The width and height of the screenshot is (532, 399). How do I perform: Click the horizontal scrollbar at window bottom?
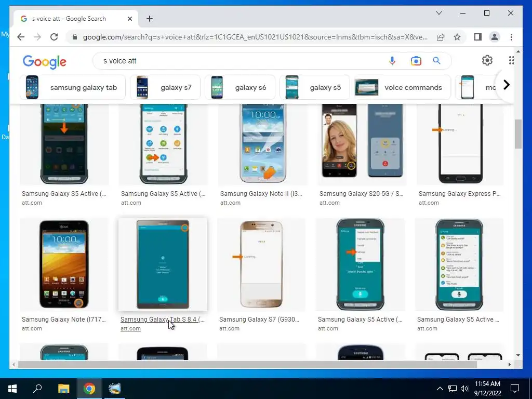coord(248,364)
